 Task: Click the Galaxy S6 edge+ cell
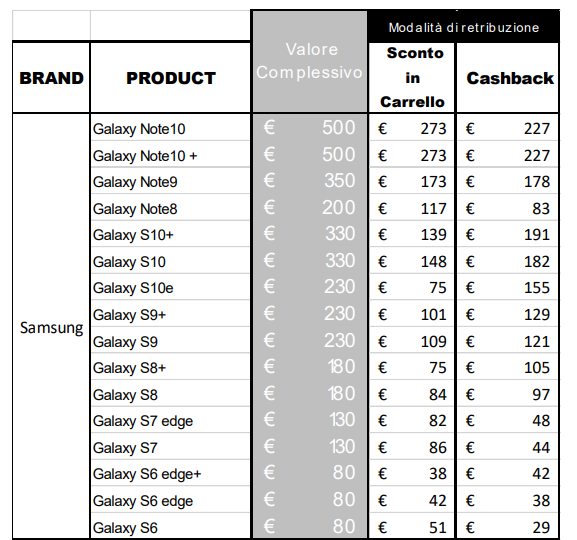(170, 473)
